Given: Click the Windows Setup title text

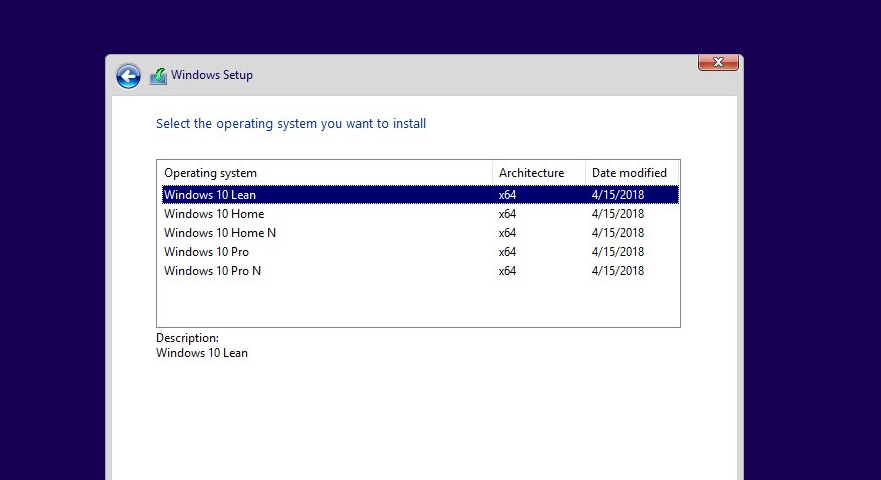Looking at the screenshot, I should [x=212, y=75].
